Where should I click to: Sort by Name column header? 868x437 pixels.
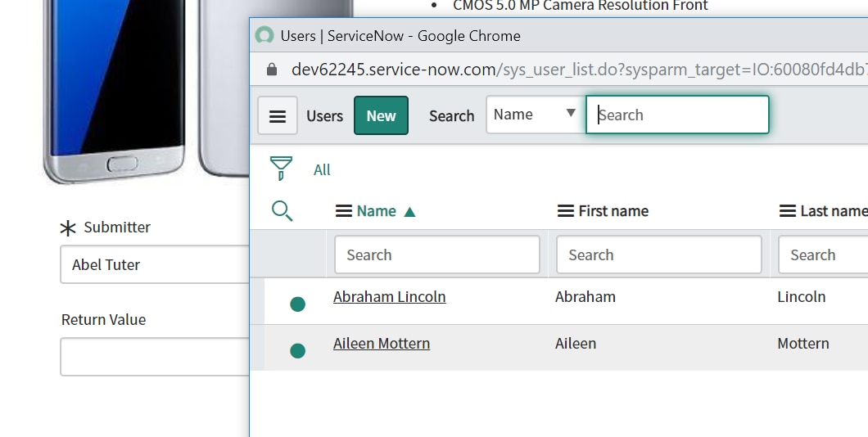point(377,211)
